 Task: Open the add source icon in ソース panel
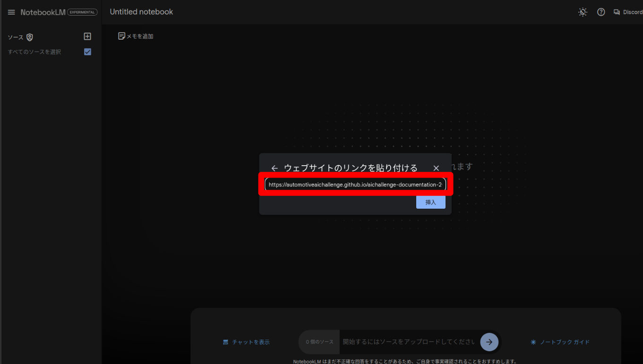(x=87, y=36)
